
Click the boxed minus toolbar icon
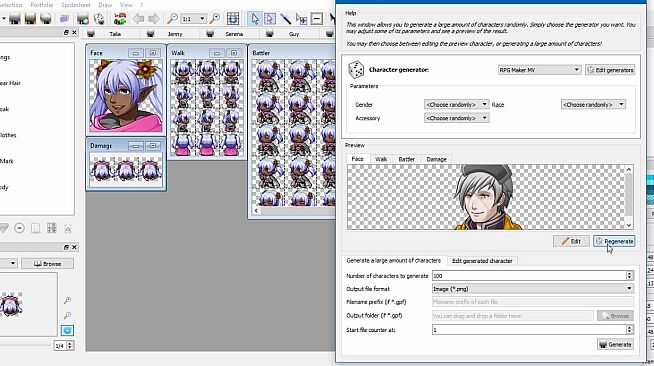click(x=317, y=18)
